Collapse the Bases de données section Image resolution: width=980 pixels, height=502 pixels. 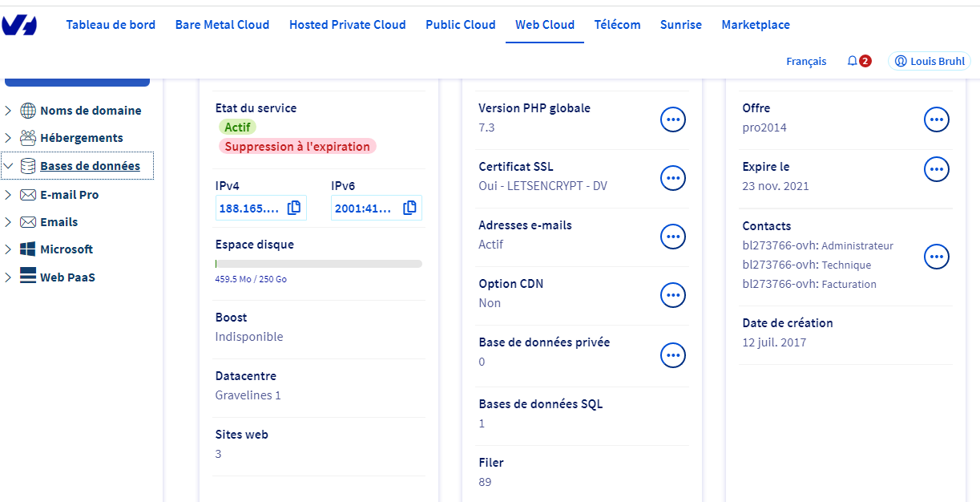coord(8,166)
